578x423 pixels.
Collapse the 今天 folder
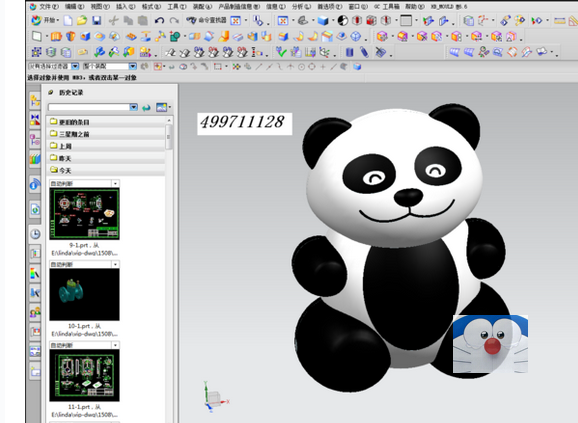tap(106, 170)
